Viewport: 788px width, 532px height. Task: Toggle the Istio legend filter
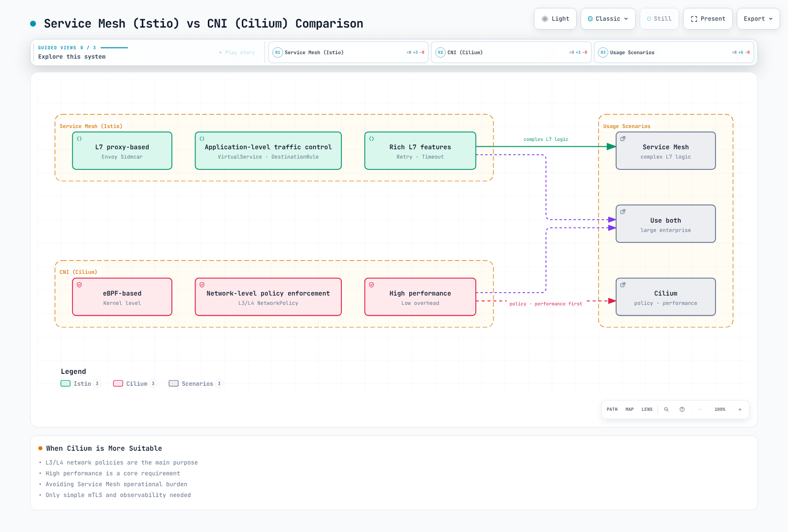click(x=81, y=384)
